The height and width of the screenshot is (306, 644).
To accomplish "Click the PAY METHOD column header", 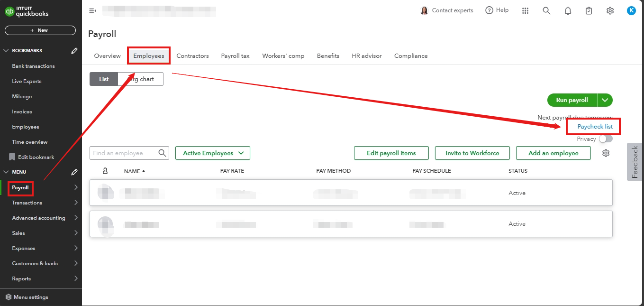I will click(x=334, y=171).
